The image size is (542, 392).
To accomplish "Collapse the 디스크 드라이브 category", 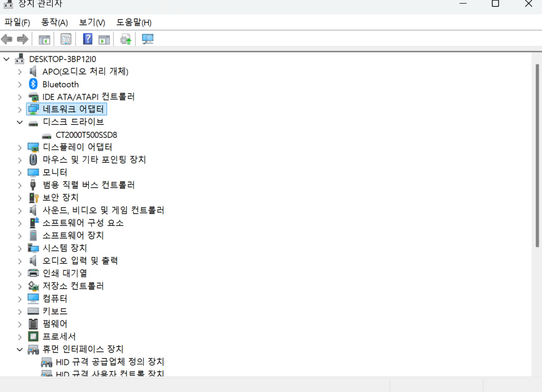I will pos(19,122).
